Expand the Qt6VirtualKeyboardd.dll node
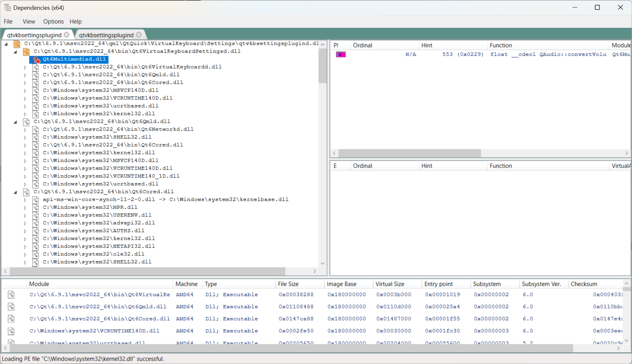 [25, 67]
